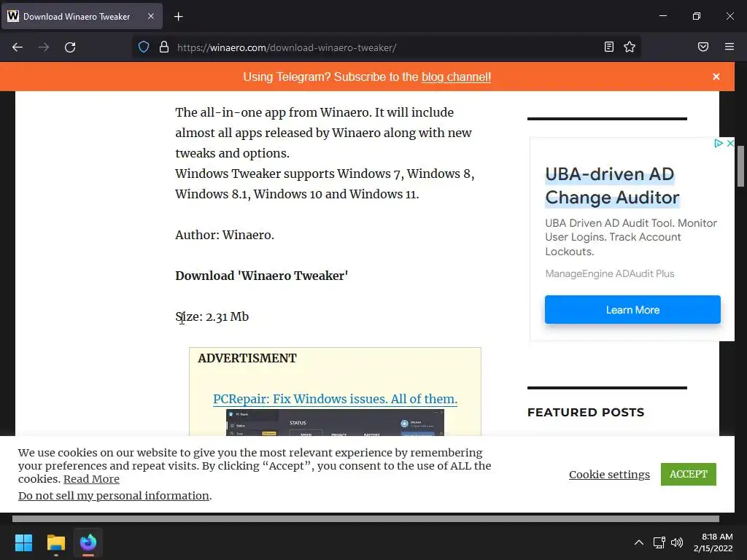Click the Learn More ad button

coord(632,310)
